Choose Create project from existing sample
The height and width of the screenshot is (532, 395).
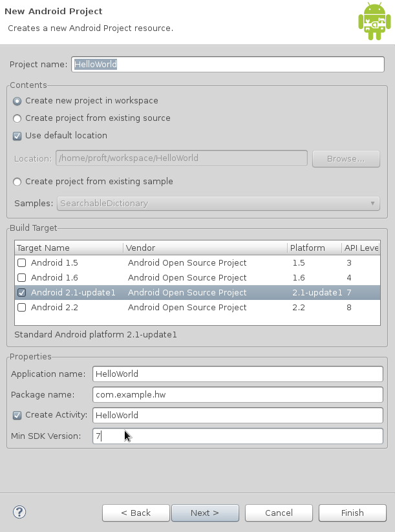click(x=17, y=182)
